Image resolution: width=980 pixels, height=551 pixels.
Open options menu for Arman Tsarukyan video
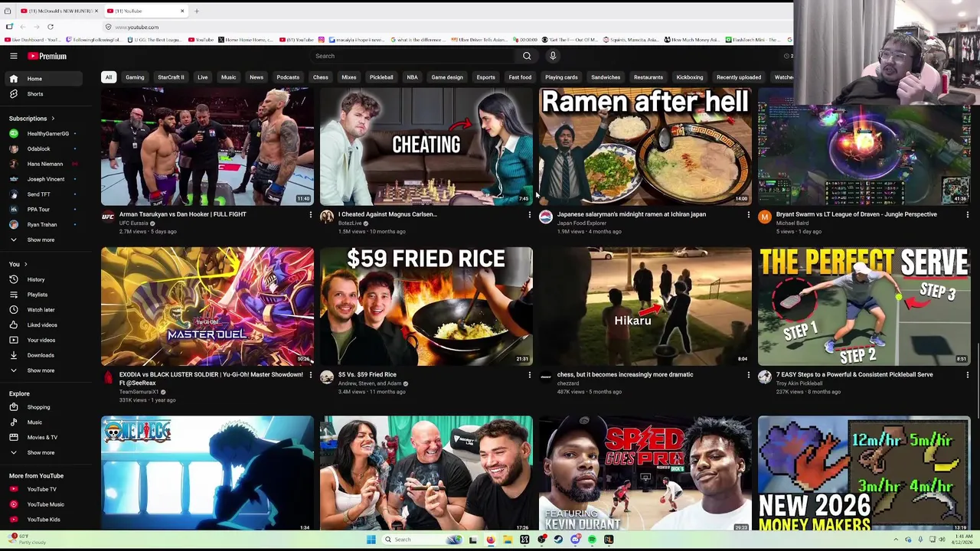coord(310,215)
